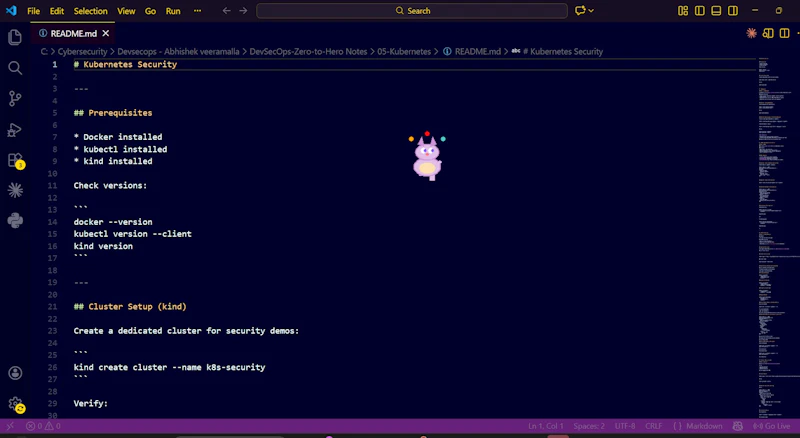Open the Source Control view
This screenshot has width=800, height=438.
tap(15, 99)
